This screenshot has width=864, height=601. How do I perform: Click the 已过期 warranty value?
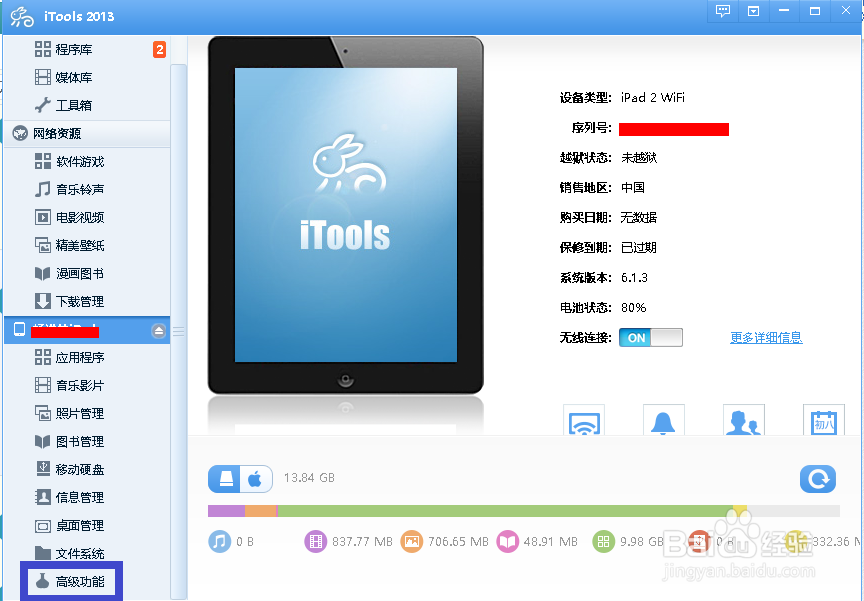tap(639, 247)
